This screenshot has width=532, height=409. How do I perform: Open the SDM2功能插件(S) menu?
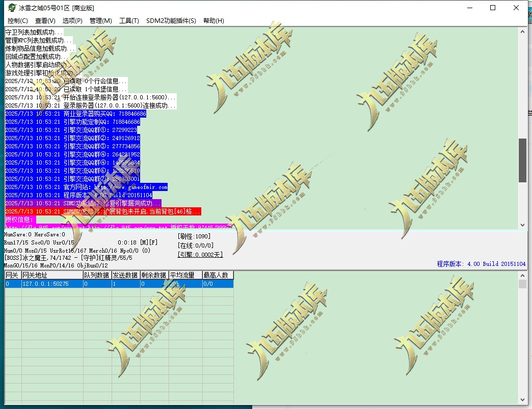(171, 21)
